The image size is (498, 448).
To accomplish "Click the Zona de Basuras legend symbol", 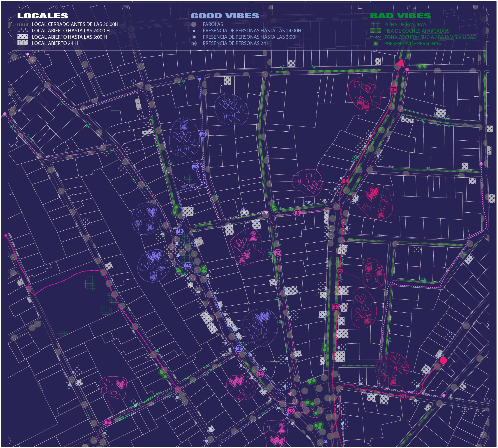I will (376, 24).
